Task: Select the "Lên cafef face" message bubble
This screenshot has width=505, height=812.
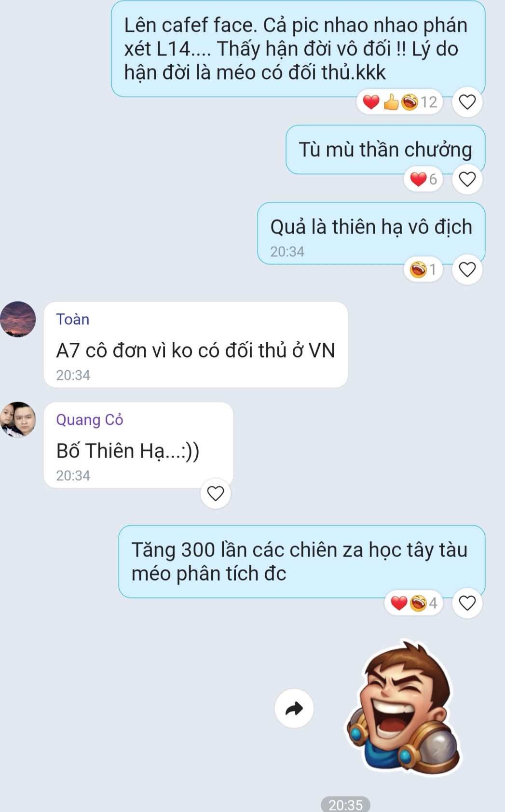Action: pyautogui.click(x=298, y=49)
